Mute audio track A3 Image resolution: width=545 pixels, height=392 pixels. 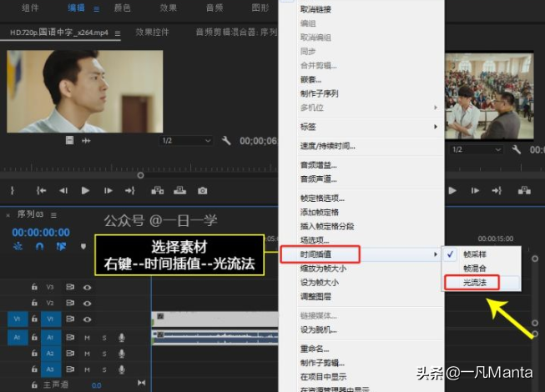87,369
